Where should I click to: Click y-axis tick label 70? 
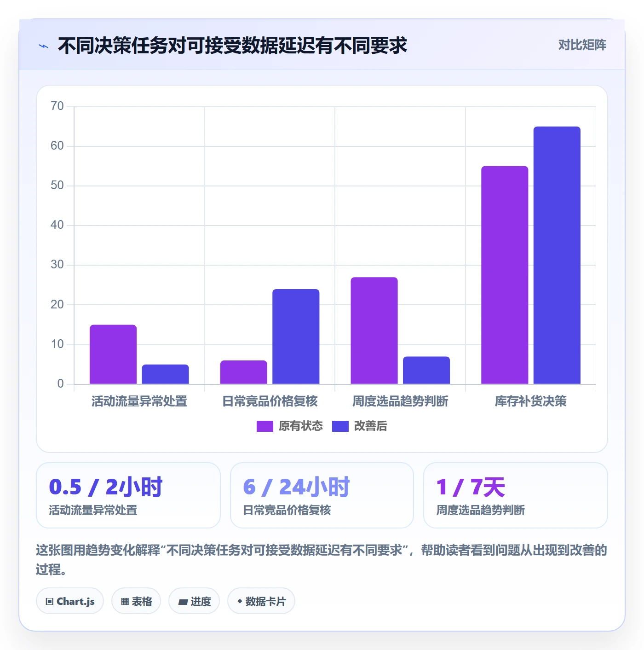[57, 106]
